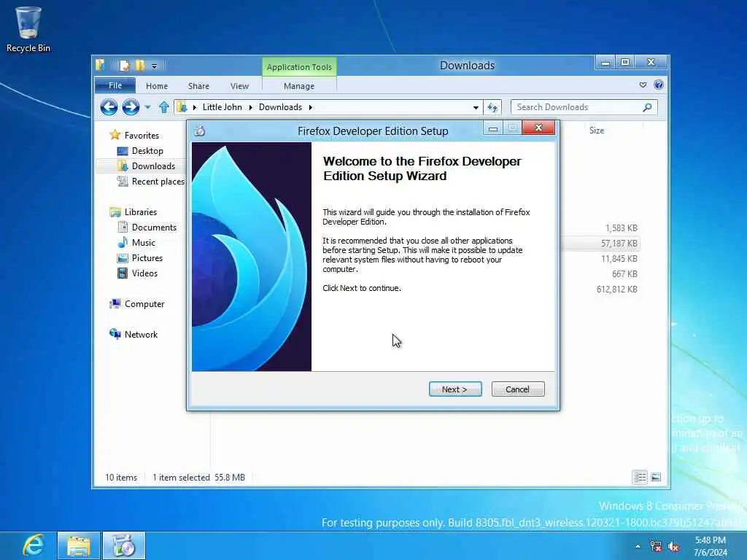Open the Documents library
The image size is (747, 560).
pos(154,227)
